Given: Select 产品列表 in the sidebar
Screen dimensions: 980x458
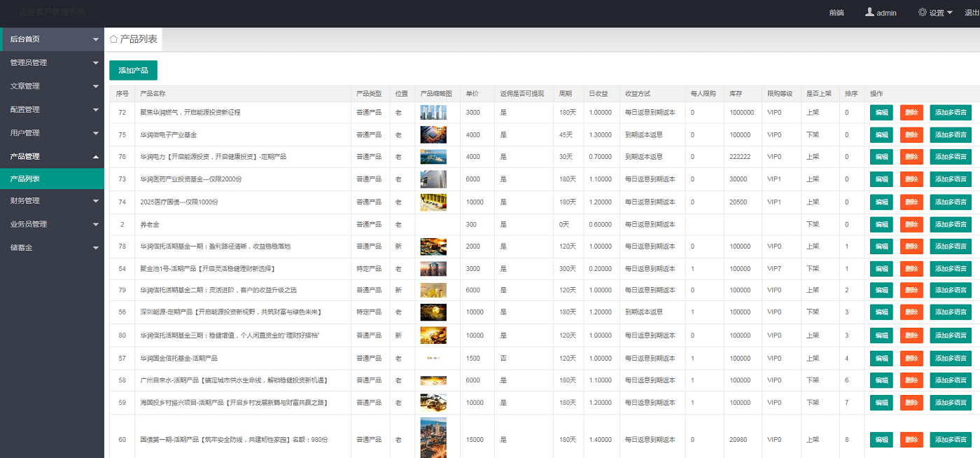Looking at the screenshot, I should 25,179.
